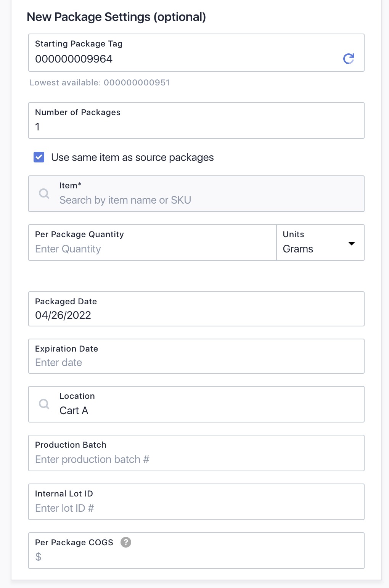389x588 pixels.
Task: Focus the Starting Package Tag field
Action: point(196,53)
